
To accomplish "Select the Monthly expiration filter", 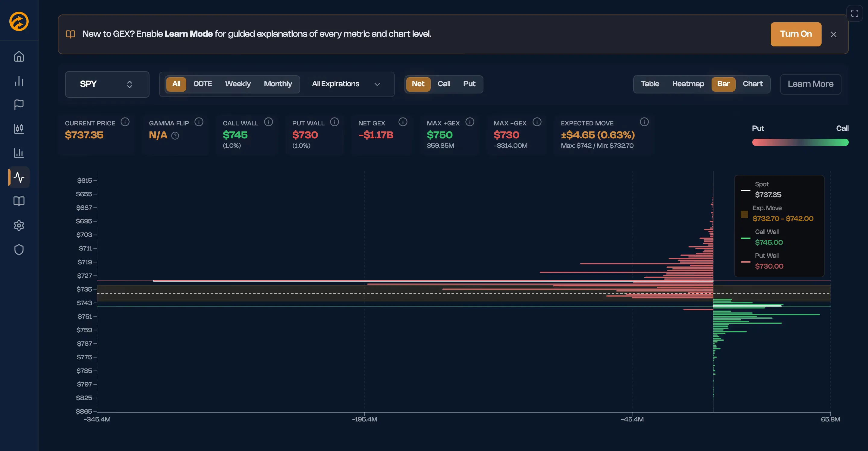I will click(x=278, y=84).
